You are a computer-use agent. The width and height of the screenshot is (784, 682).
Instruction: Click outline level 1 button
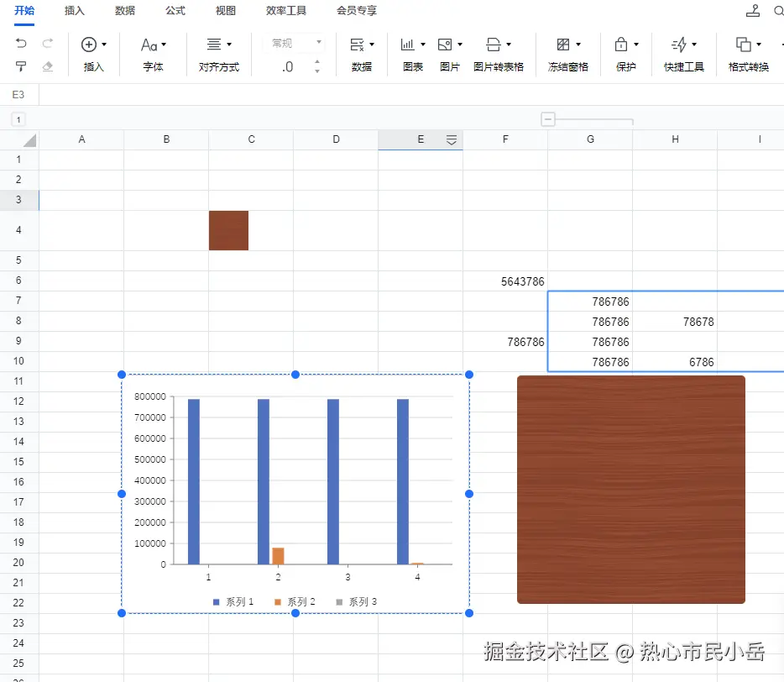pyautogui.click(x=18, y=119)
